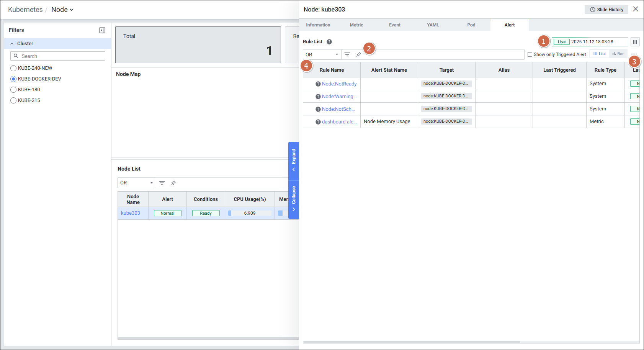This screenshot has height=350, width=644.
Task: Switch to the Metric tab
Action: pos(356,25)
